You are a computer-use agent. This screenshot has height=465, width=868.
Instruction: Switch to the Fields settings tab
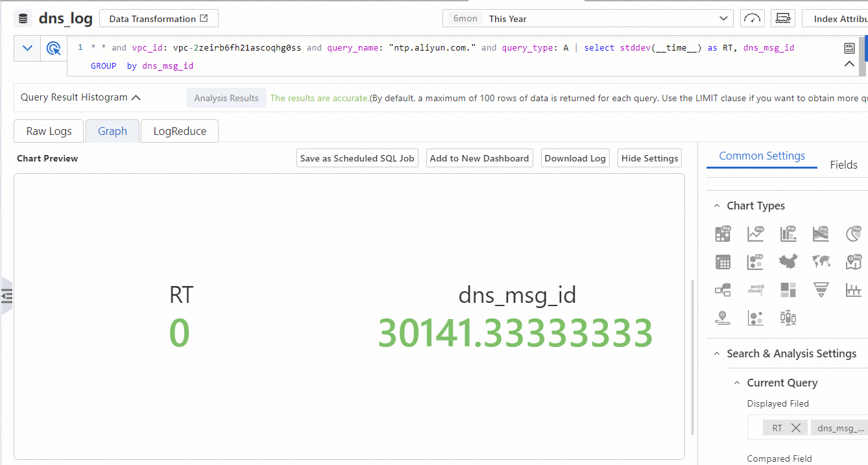(844, 165)
